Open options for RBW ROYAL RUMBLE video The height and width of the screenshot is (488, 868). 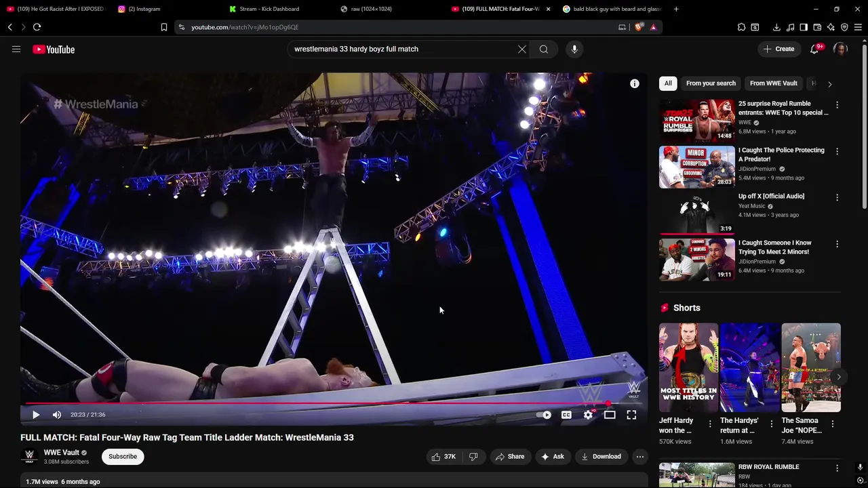coord(837,468)
